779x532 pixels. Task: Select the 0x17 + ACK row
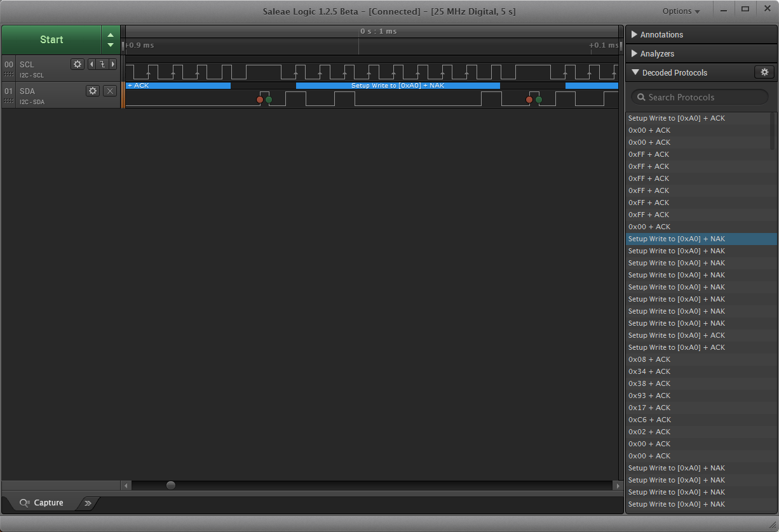click(x=701, y=408)
